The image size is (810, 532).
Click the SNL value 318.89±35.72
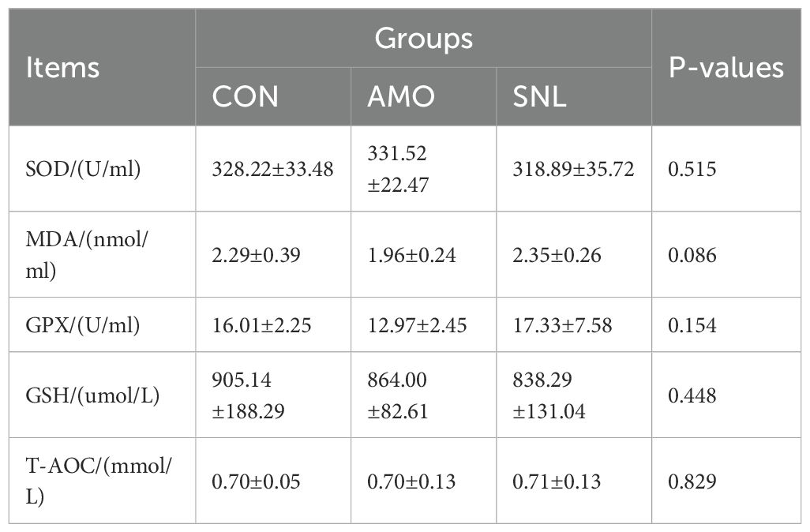coord(572,169)
